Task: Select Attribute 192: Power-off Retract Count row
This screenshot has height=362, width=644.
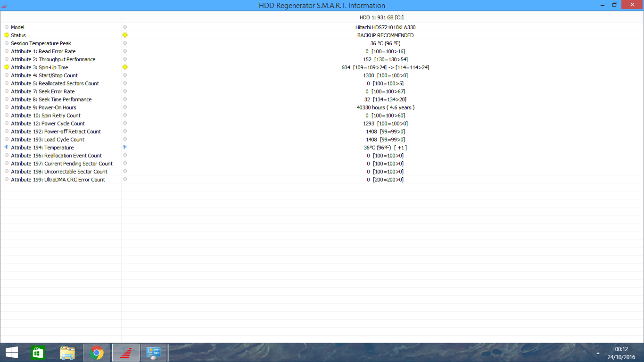Action: coord(56,132)
